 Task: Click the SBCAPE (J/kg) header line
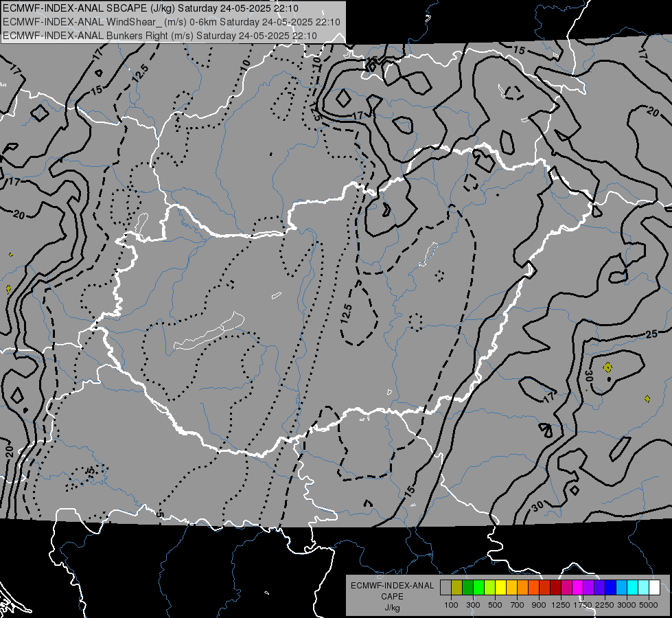pyautogui.click(x=151, y=8)
